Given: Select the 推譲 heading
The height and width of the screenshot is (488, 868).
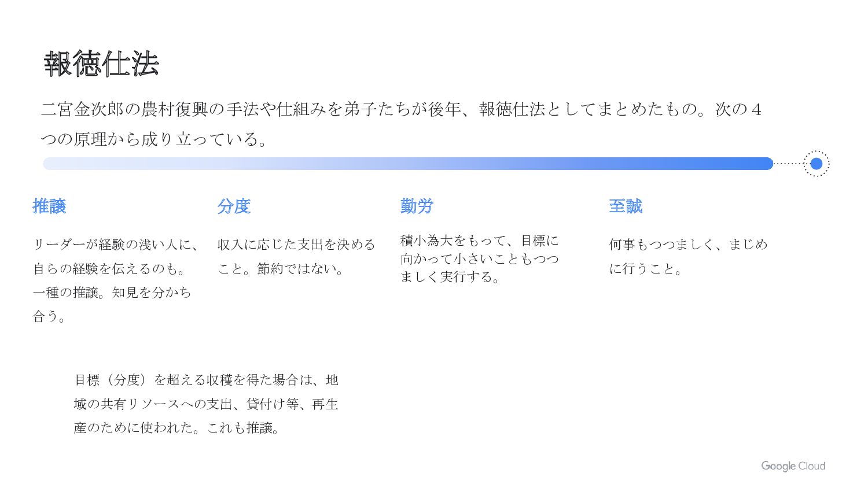Looking at the screenshot, I should click(x=49, y=206).
